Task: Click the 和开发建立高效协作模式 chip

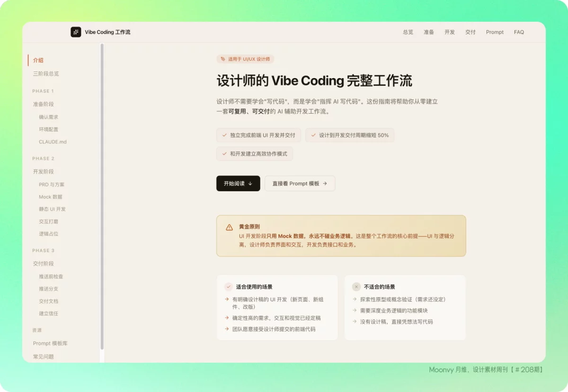Action: pos(255,154)
